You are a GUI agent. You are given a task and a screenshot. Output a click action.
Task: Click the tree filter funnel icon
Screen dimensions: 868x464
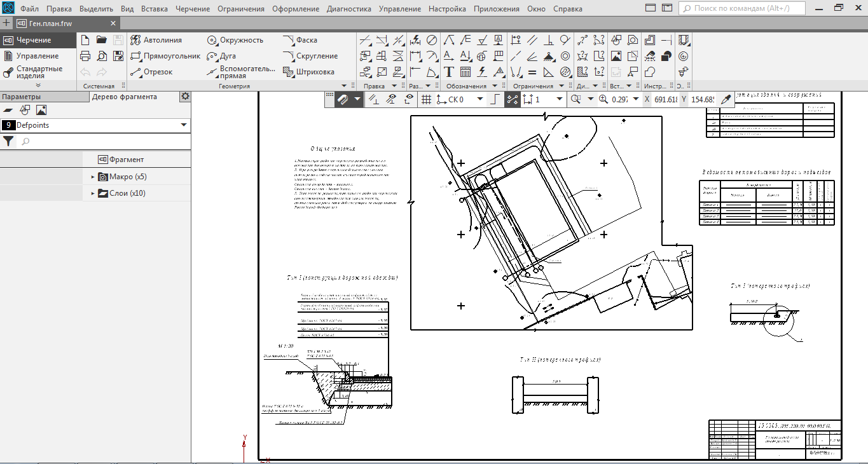tap(8, 141)
